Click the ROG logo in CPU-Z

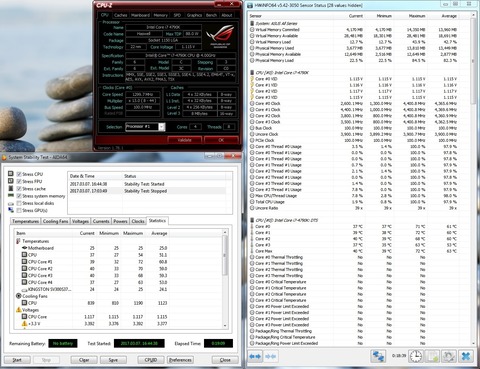(x=220, y=36)
